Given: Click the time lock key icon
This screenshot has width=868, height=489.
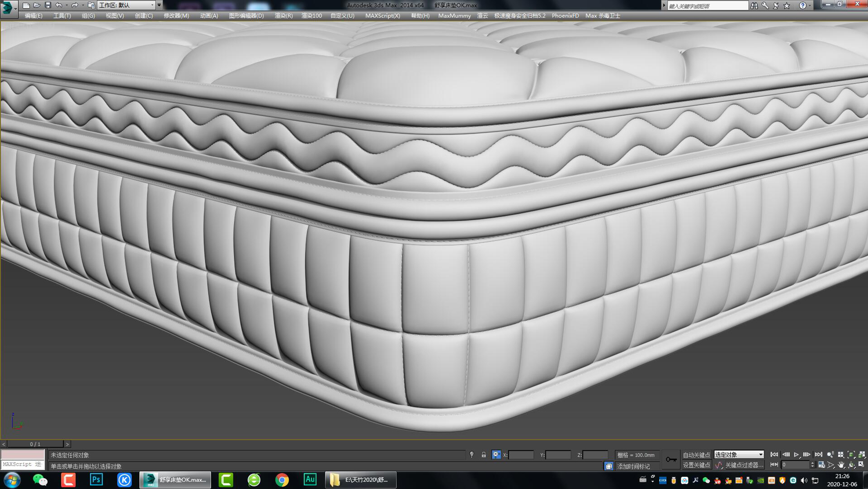Looking at the screenshot, I should point(671,460).
